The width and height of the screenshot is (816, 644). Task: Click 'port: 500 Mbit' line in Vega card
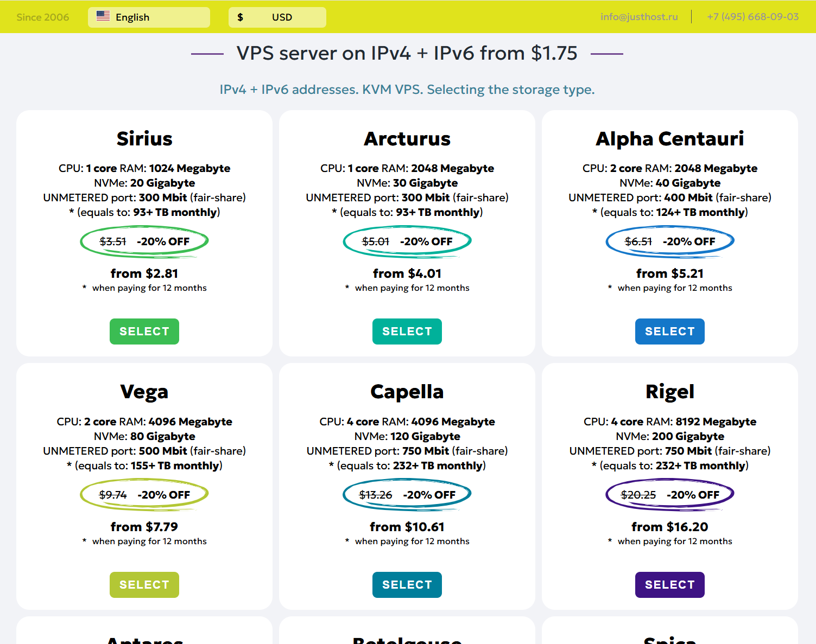[x=144, y=451]
